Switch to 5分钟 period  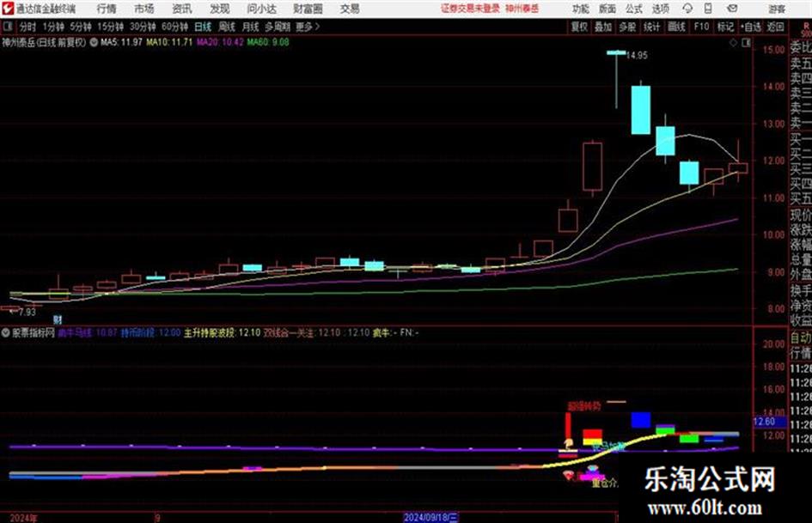point(81,27)
